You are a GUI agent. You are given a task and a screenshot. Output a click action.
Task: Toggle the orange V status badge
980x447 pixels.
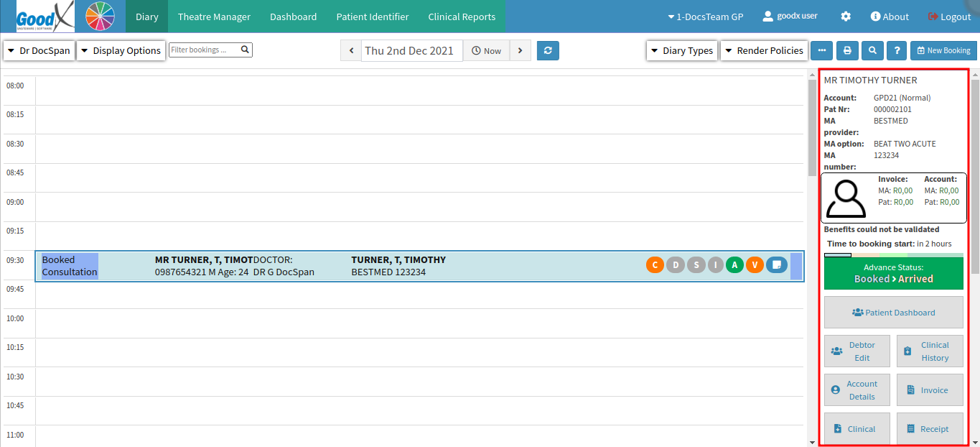coord(755,265)
